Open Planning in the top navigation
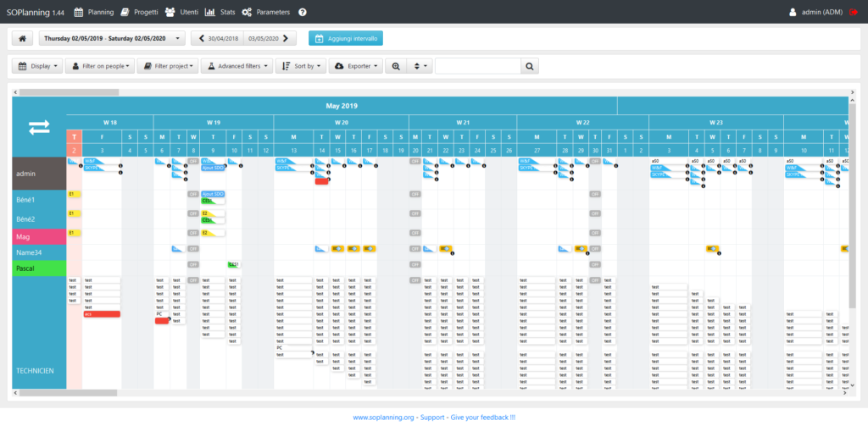Viewport: 868px width, 426px height. (94, 12)
